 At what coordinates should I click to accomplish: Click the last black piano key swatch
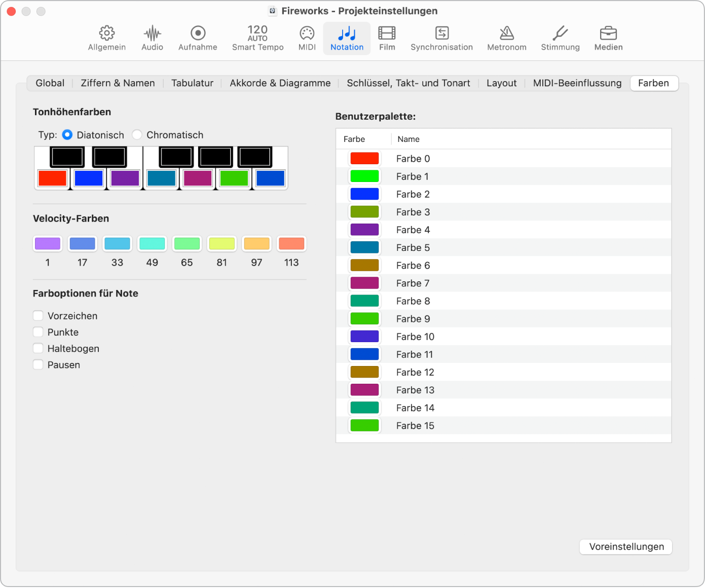(255, 157)
